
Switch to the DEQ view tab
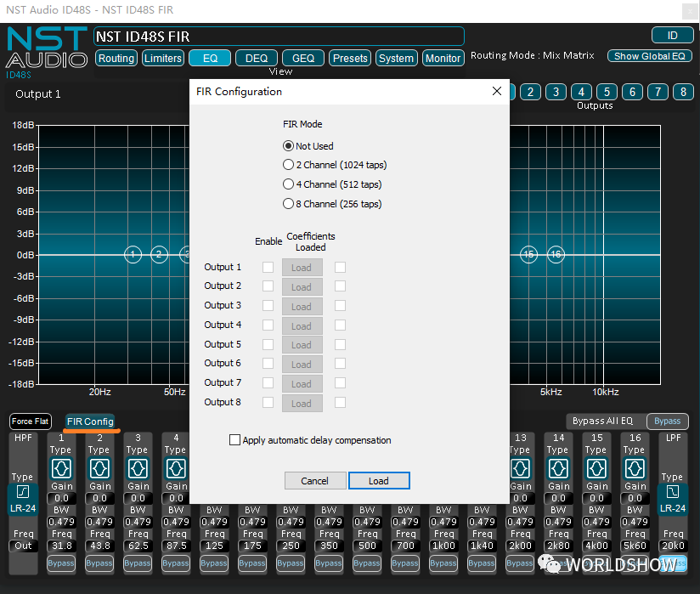[257, 58]
